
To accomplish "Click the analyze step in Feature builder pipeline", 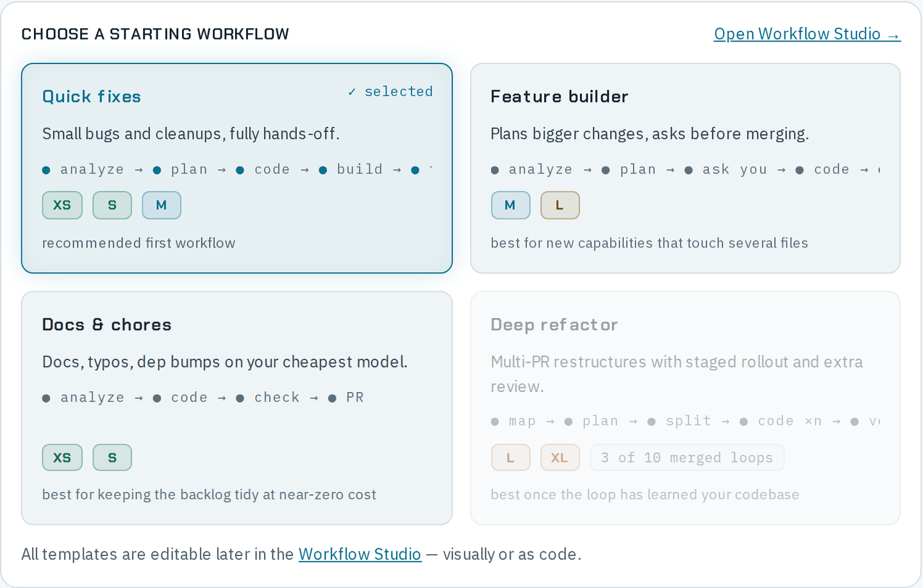I will click(x=532, y=169).
